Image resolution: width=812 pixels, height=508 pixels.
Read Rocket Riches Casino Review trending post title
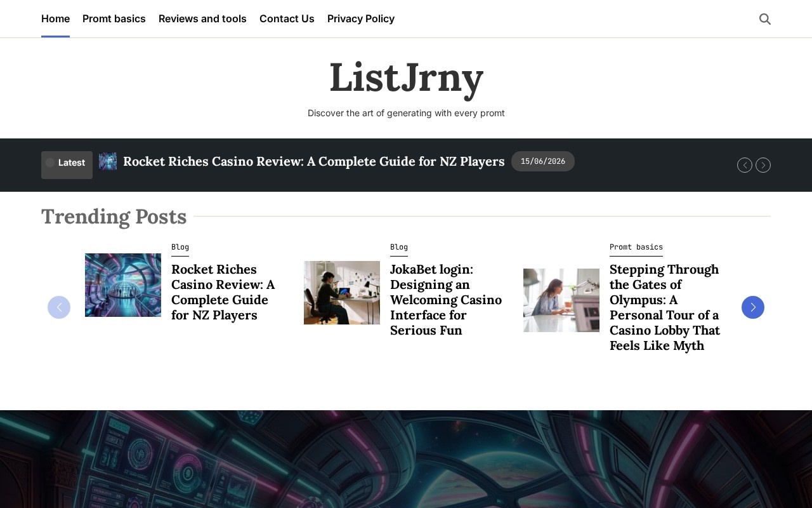223,292
